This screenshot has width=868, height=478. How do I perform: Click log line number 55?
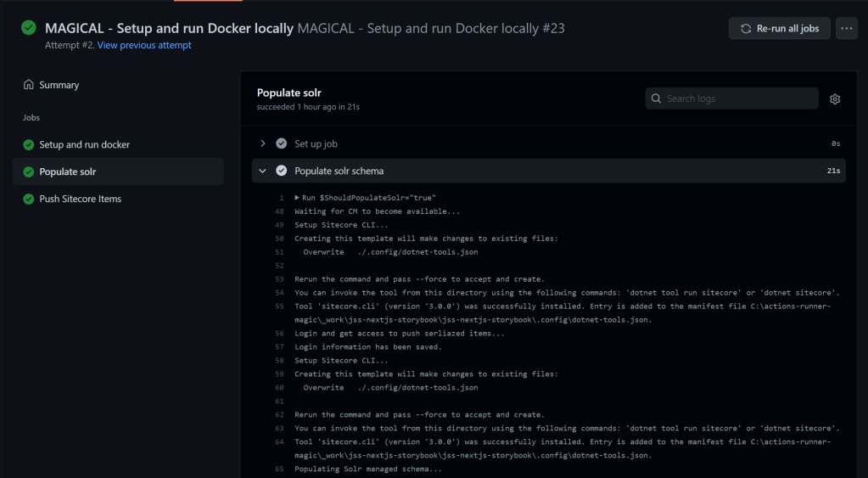point(278,306)
